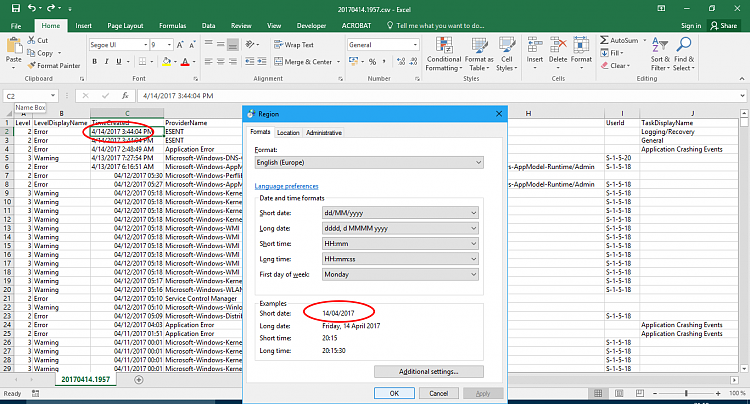Click the Cut scissors icon
The image size is (750, 404).
(x=32, y=40)
